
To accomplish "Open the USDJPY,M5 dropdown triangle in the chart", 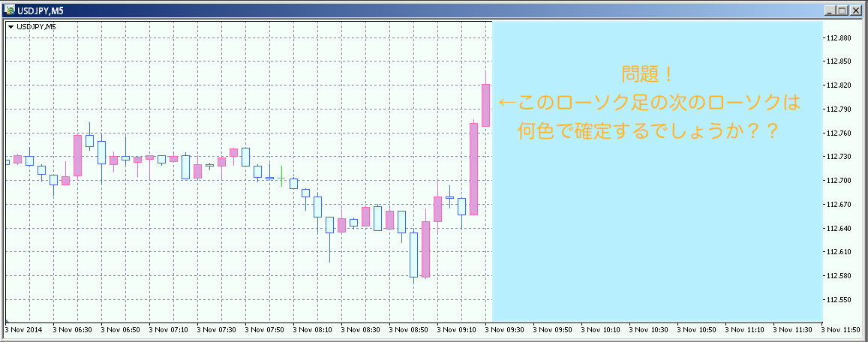I will [11, 26].
